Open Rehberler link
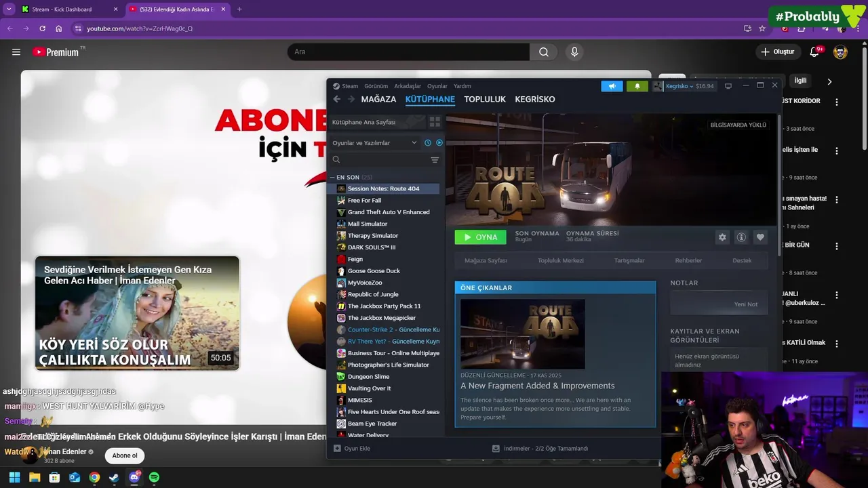 point(688,260)
